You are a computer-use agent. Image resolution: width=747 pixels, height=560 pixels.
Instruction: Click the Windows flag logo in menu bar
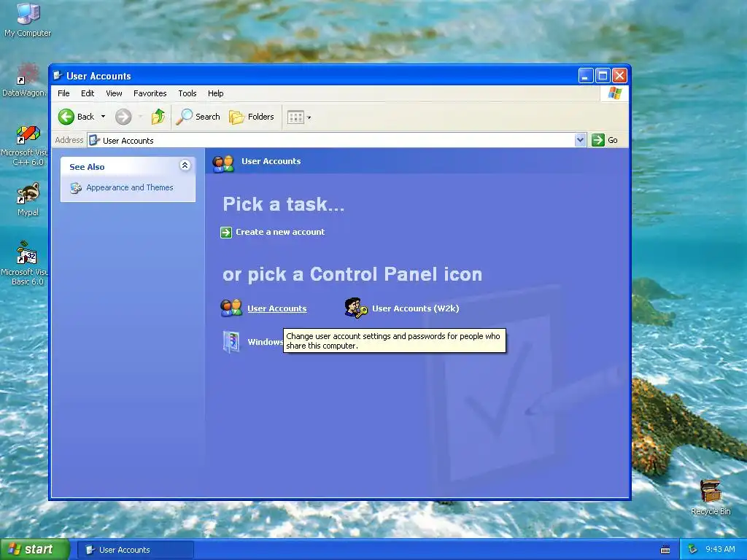click(x=614, y=93)
